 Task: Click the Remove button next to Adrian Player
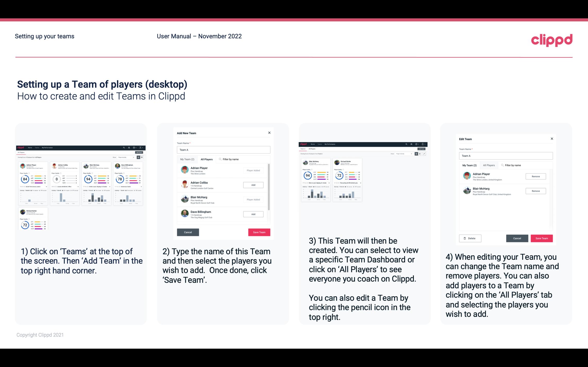click(535, 176)
